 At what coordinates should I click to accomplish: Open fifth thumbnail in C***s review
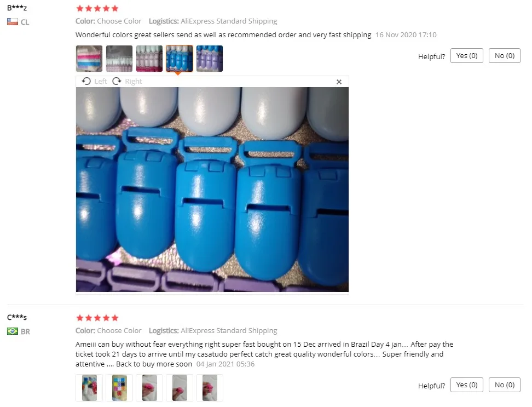[210, 388]
